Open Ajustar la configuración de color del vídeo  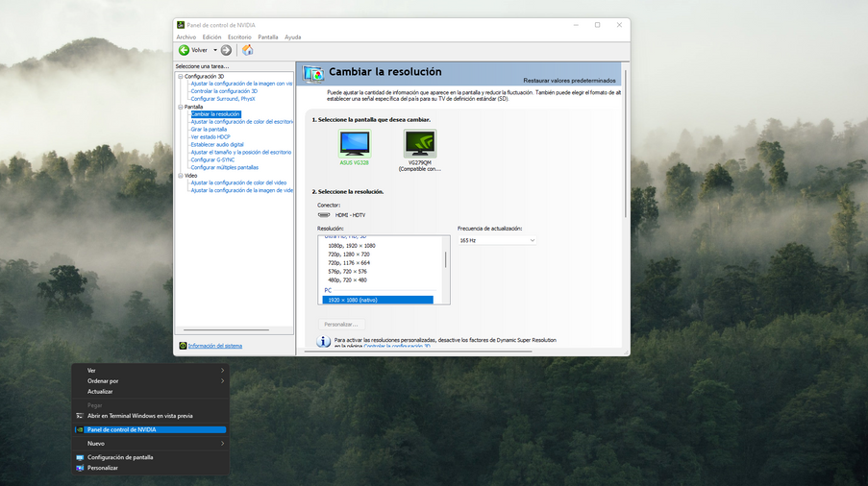(x=238, y=182)
